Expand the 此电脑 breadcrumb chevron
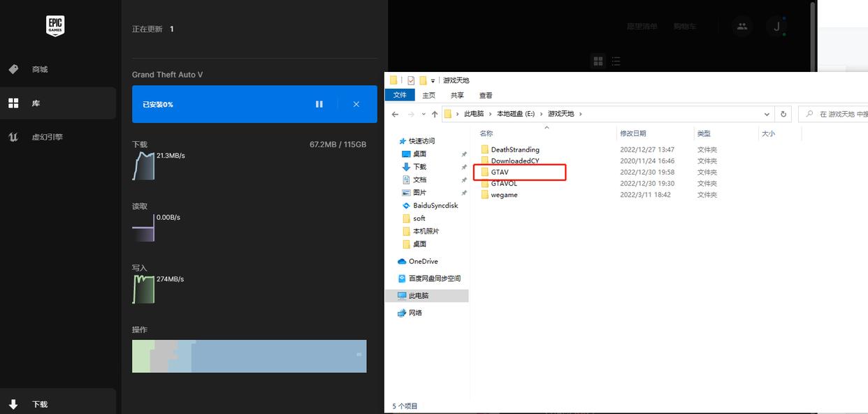868x414 pixels. coord(491,114)
